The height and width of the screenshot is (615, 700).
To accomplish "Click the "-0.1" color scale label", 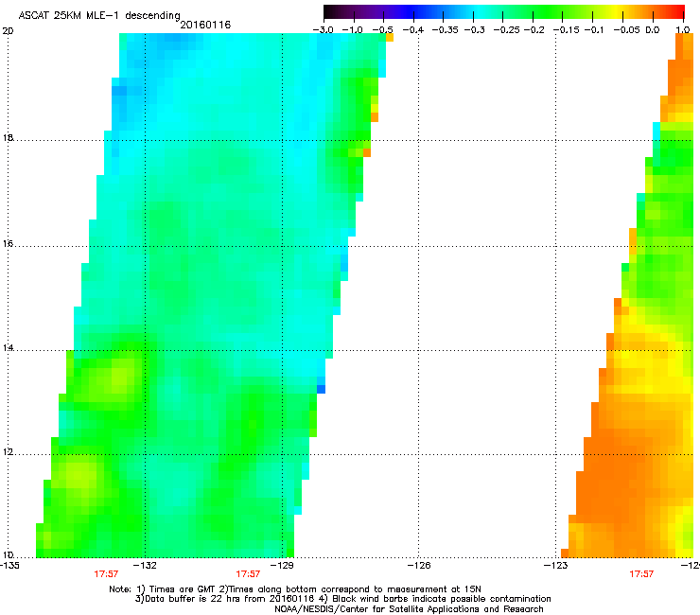I will [x=593, y=30].
